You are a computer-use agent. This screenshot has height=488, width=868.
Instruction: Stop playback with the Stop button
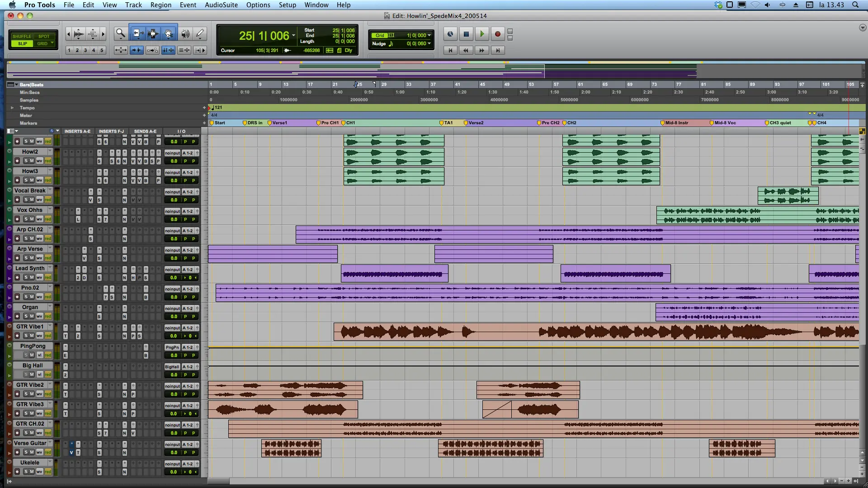pos(466,34)
